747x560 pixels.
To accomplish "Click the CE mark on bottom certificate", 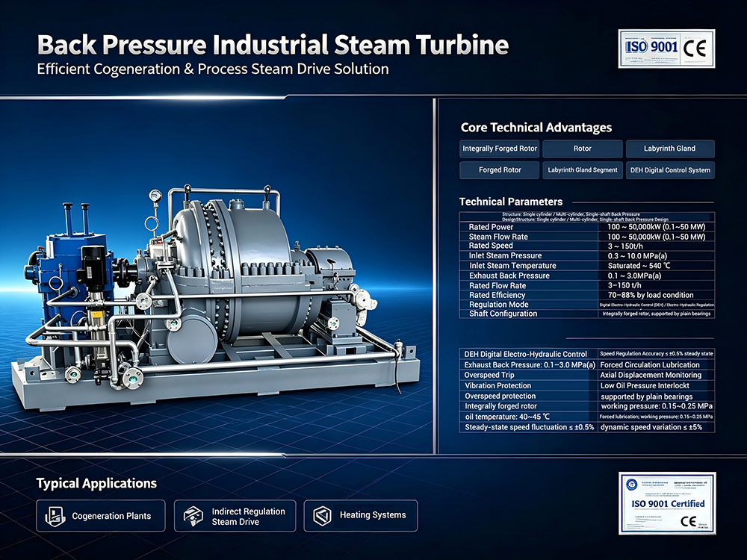I will coord(689,521).
